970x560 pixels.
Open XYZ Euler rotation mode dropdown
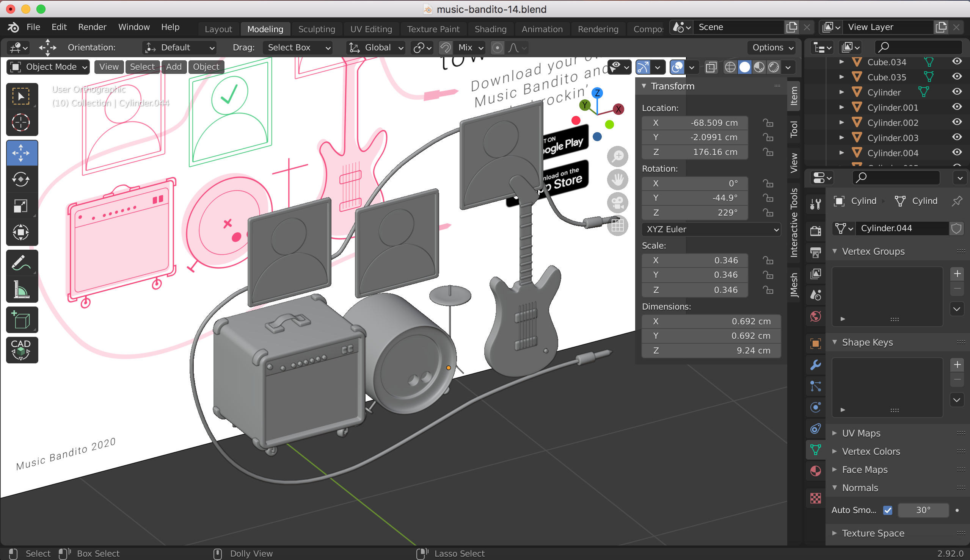(x=711, y=229)
